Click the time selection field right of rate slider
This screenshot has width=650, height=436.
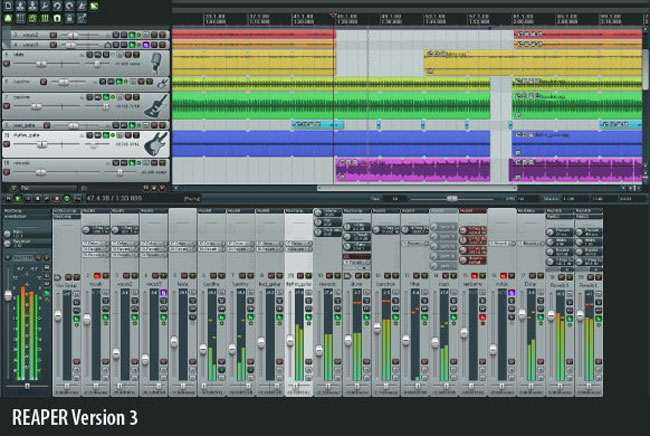click(x=578, y=199)
